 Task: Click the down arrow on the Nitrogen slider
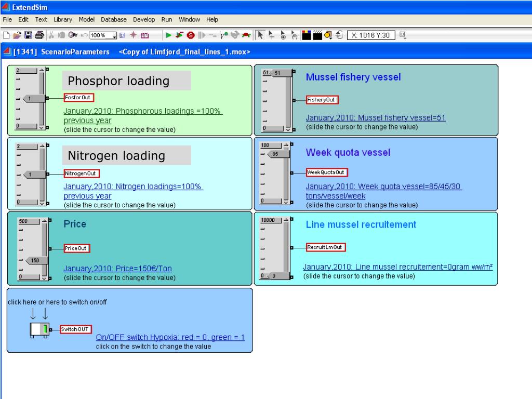[42, 203]
